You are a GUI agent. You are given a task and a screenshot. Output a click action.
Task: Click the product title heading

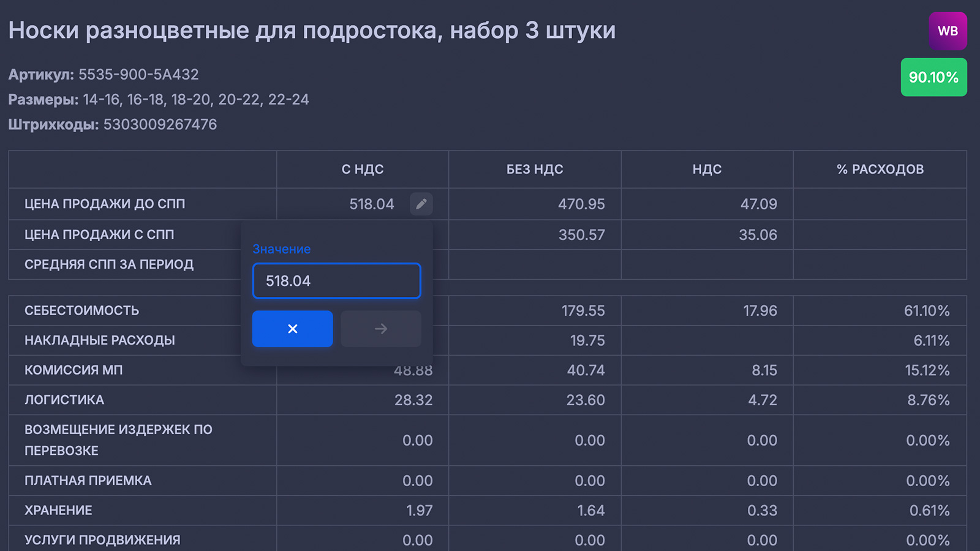(312, 31)
